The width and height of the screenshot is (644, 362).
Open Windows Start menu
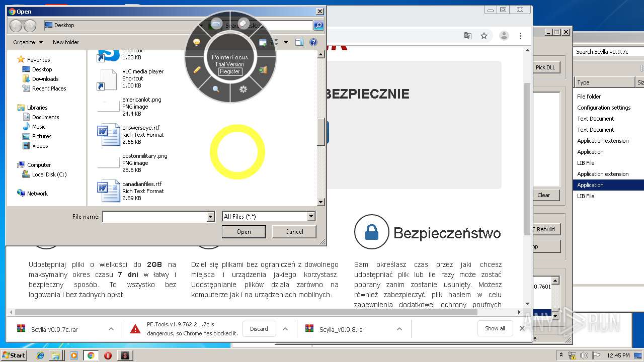point(14,355)
